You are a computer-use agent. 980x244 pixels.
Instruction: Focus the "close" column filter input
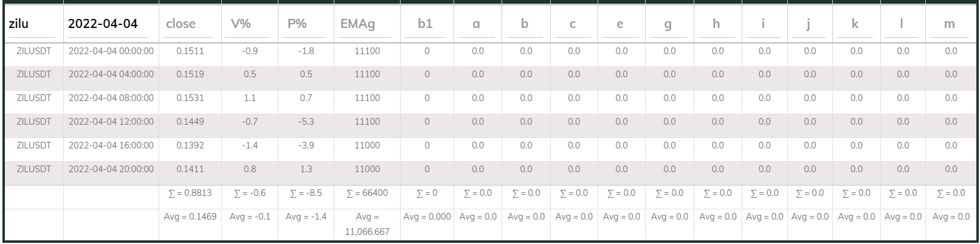coord(189,24)
